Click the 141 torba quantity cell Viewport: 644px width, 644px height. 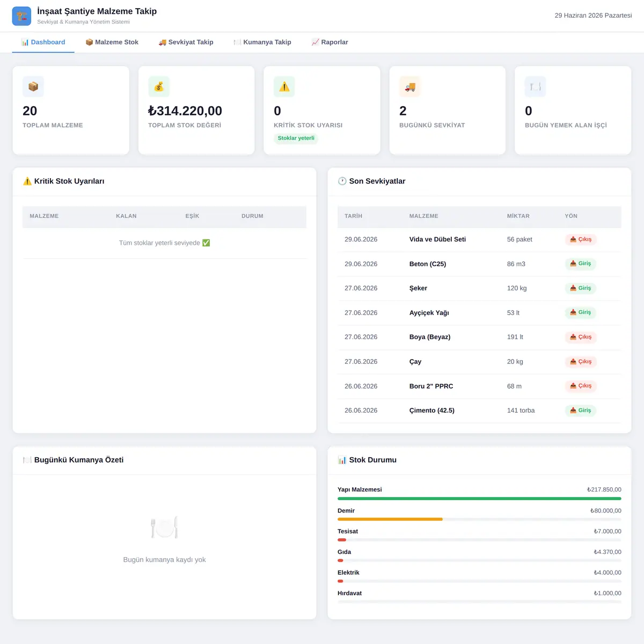(x=521, y=411)
